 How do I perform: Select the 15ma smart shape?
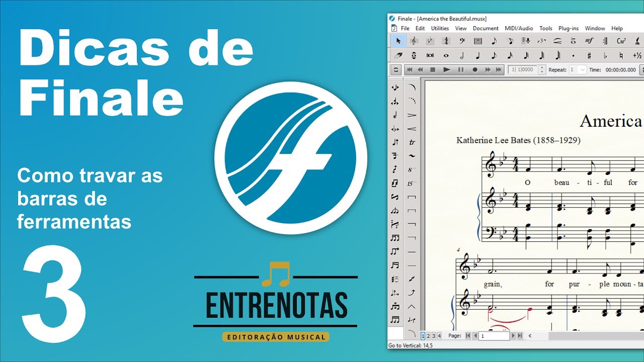click(412, 184)
